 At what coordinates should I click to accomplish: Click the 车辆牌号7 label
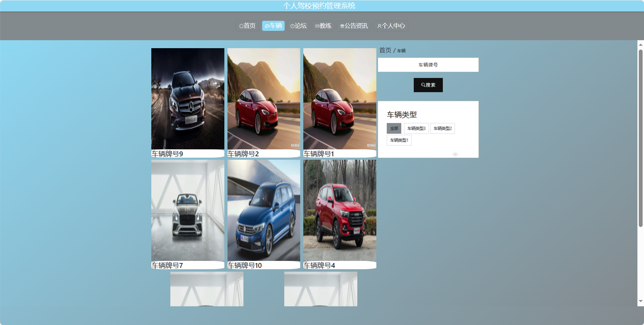point(167,265)
